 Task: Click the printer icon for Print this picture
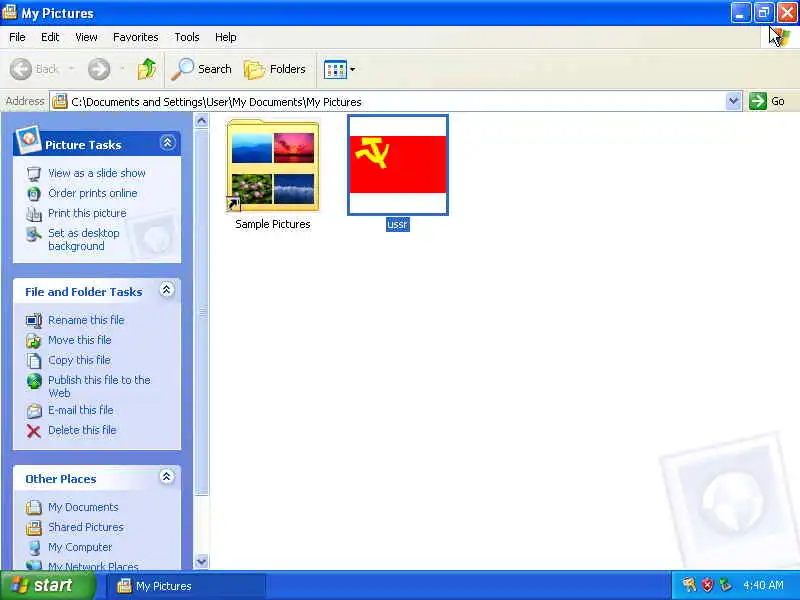(x=34, y=214)
